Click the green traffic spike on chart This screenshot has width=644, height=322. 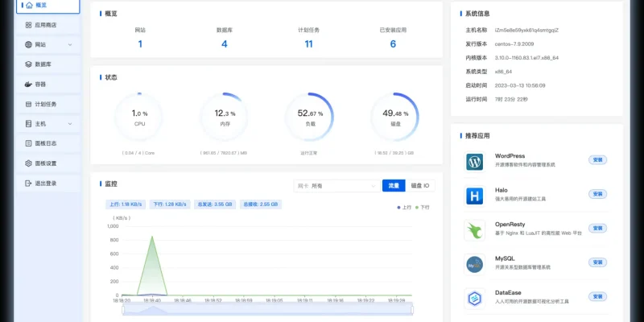pyautogui.click(x=152, y=267)
